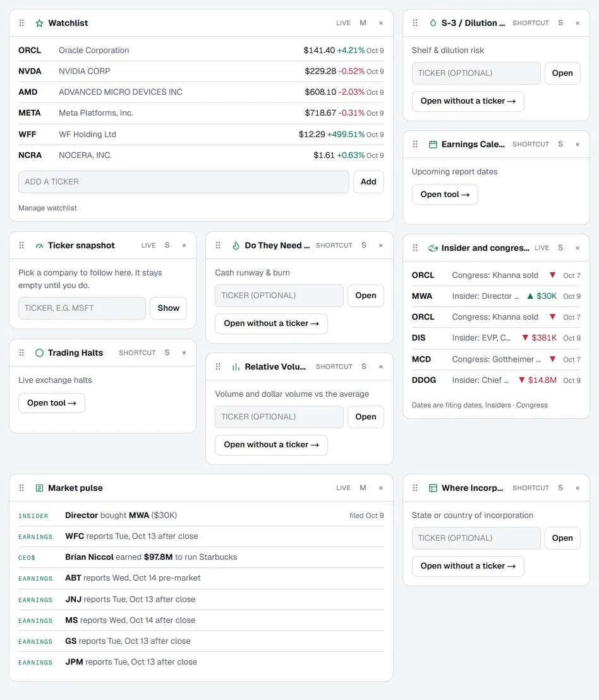Focus the Add a ticker field
Viewport: 599px width, 700px height.
coord(183,182)
